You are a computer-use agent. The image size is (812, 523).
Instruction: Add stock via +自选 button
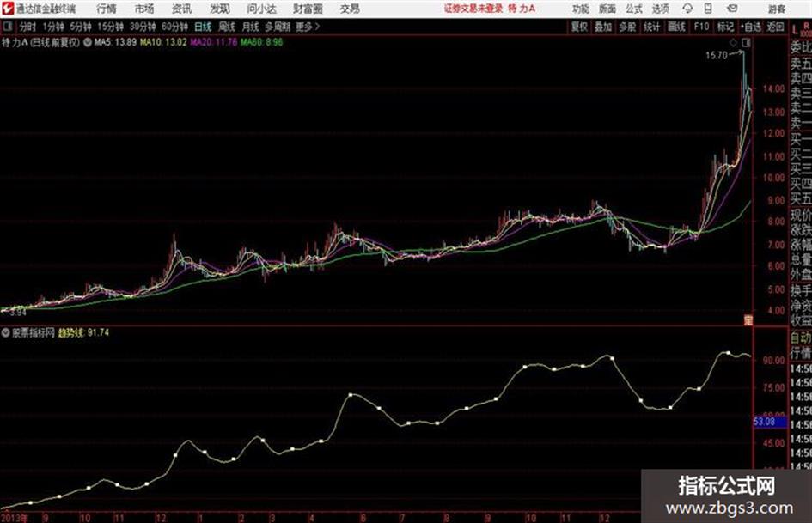[x=751, y=27]
